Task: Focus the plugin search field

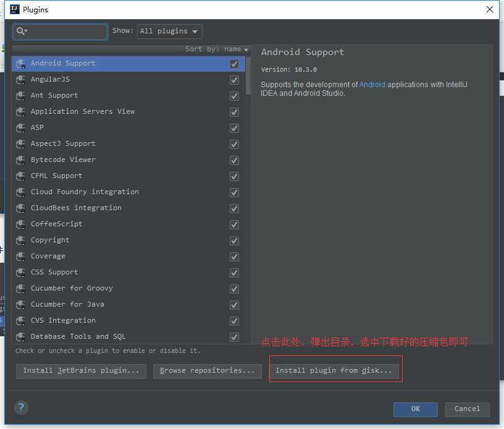Action: [60, 32]
